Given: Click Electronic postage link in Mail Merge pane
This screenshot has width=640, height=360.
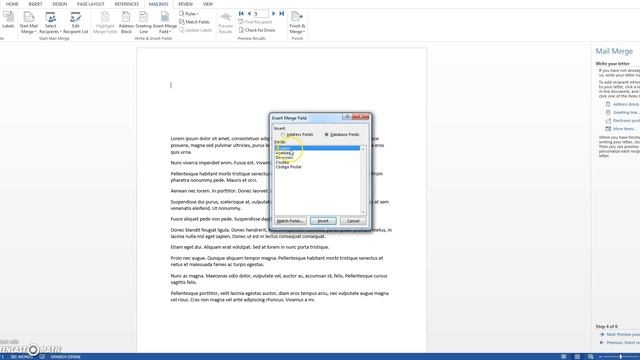Looking at the screenshot, I should 626,120.
